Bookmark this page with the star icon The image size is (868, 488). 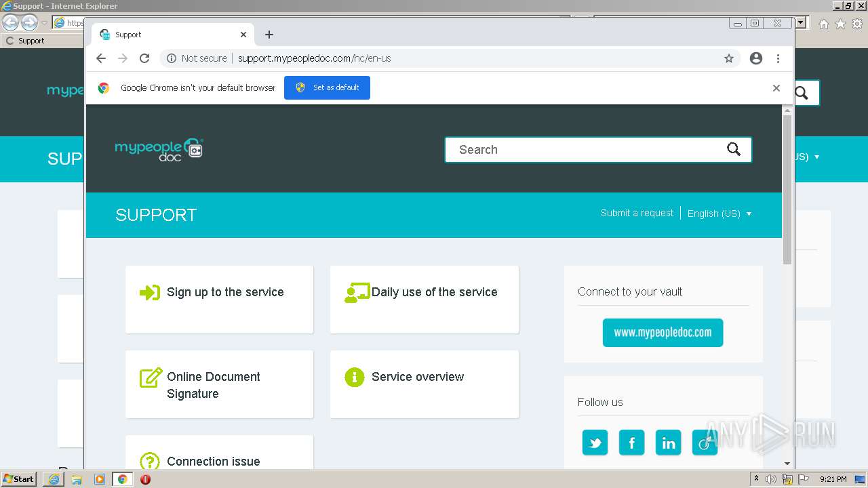pos(729,58)
